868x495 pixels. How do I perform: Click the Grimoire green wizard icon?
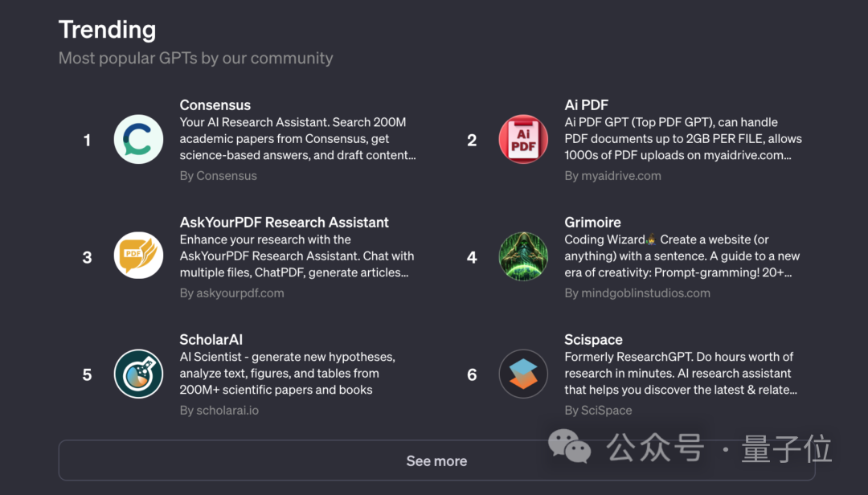tap(523, 257)
